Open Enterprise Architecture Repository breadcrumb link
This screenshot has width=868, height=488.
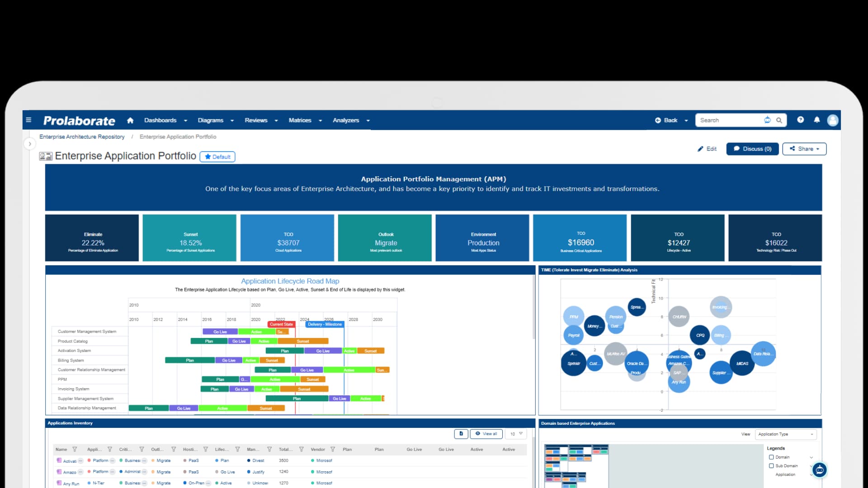pyautogui.click(x=82, y=136)
